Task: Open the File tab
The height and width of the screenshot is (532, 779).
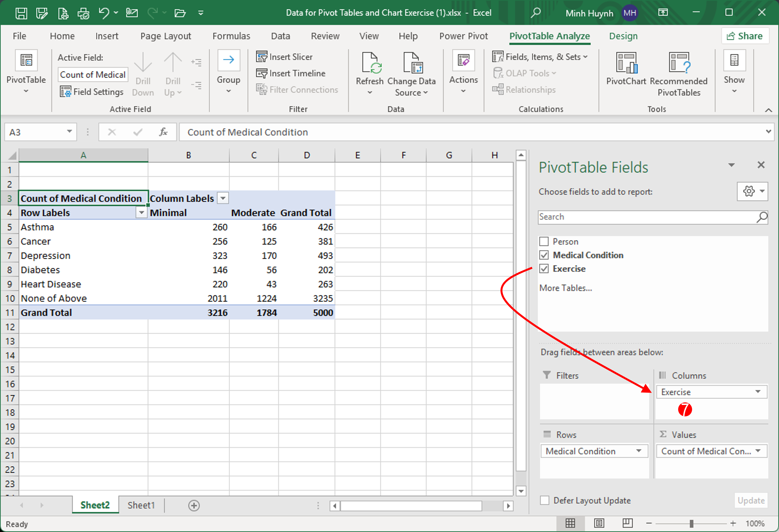Action: point(19,36)
